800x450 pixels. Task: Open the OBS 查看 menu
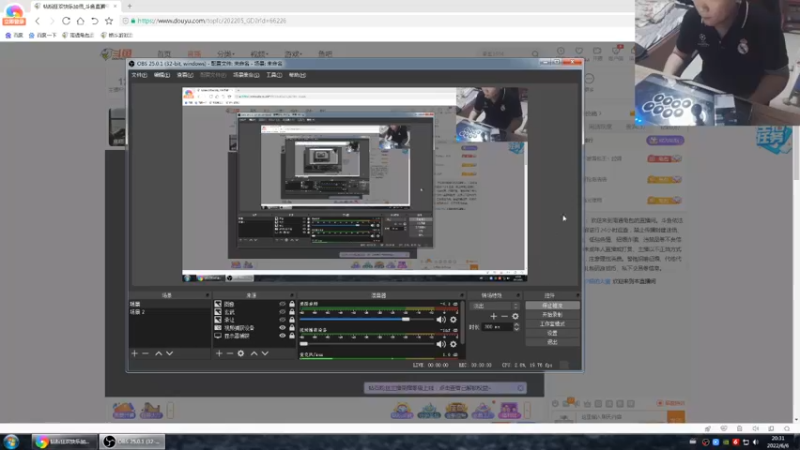click(185, 75)
